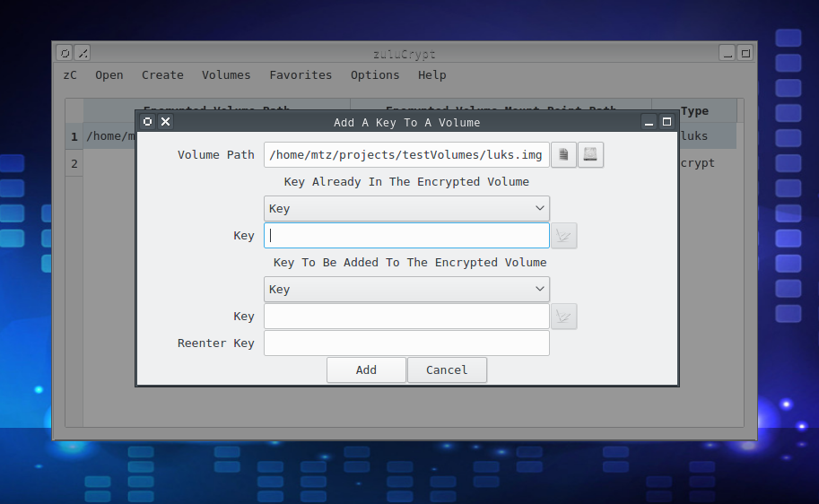
Task: Close the Add A Key To A Volume dialog
Action: (166, 122)
